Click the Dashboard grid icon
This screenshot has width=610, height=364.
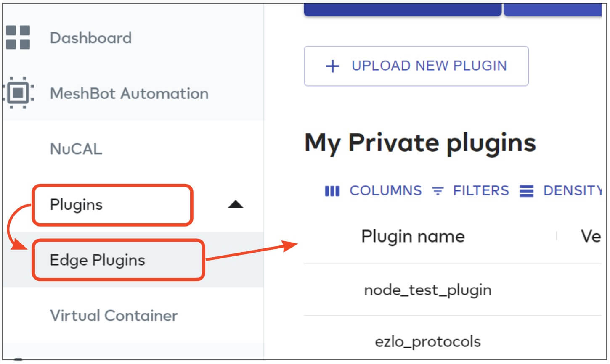(x=18, y=37)
